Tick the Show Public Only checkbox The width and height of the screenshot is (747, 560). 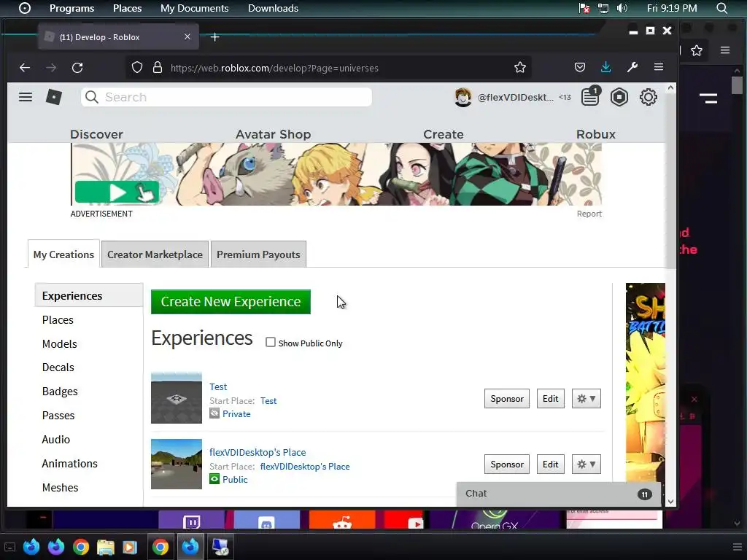pos(271,343)
